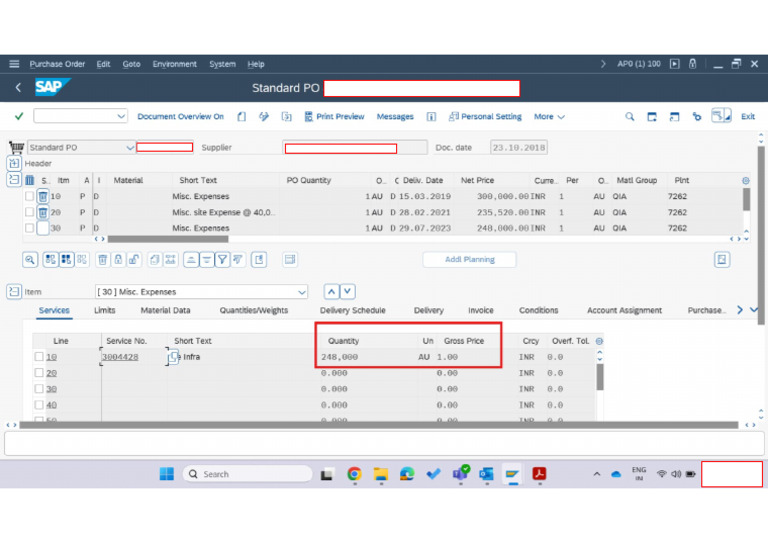The height and width of the screenshot is (543, 768).
Task: Expand menu bar overflow chevron near AP0
Action: [603, 64]
